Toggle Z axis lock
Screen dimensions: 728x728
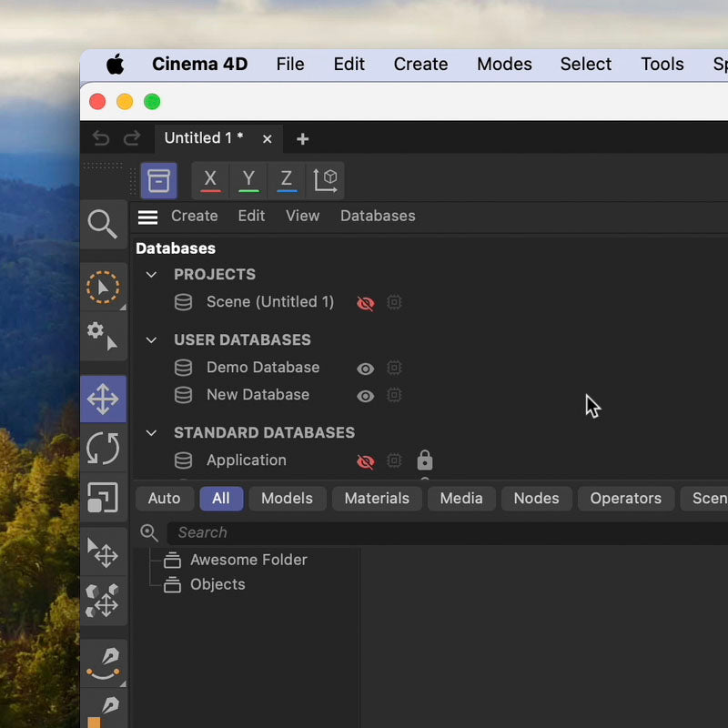tap(287, 180)
